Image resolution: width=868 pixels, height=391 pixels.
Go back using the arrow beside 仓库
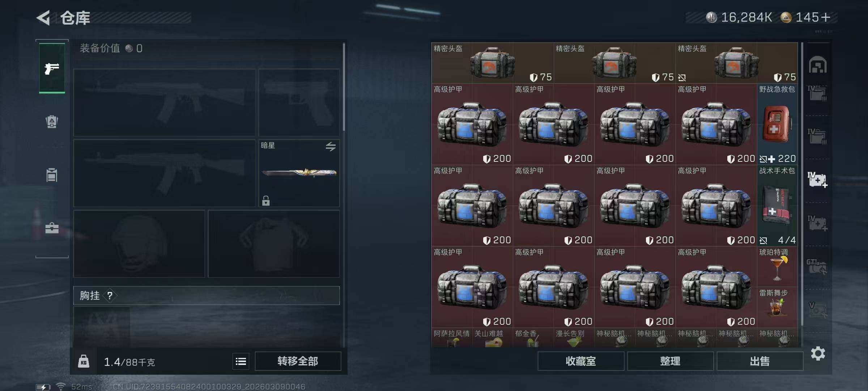point(43,18)
